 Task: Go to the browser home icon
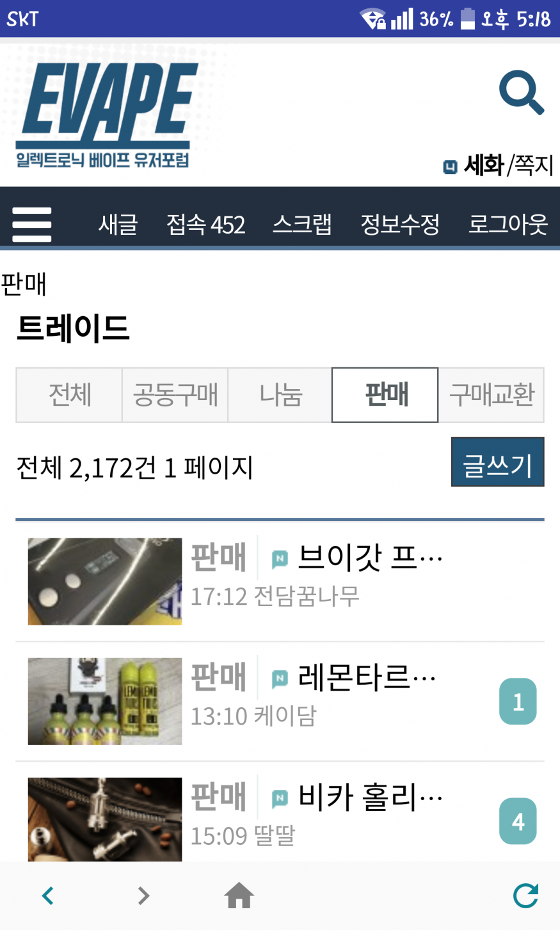(239, 895)
